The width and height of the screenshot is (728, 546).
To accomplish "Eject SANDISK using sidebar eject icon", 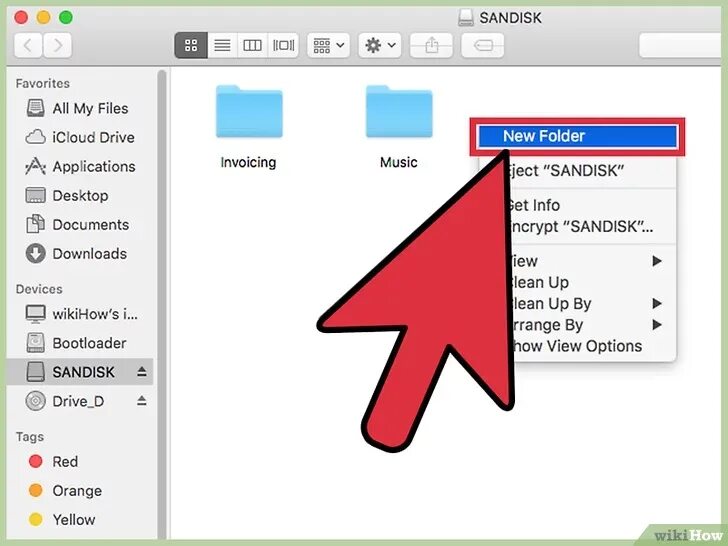I will (142, 371).
